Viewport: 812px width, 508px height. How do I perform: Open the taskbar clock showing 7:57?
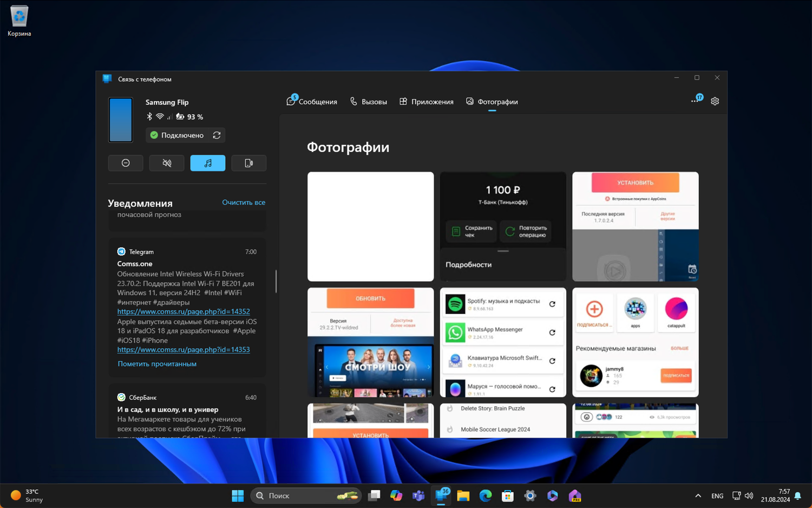[x=775, y=496]
